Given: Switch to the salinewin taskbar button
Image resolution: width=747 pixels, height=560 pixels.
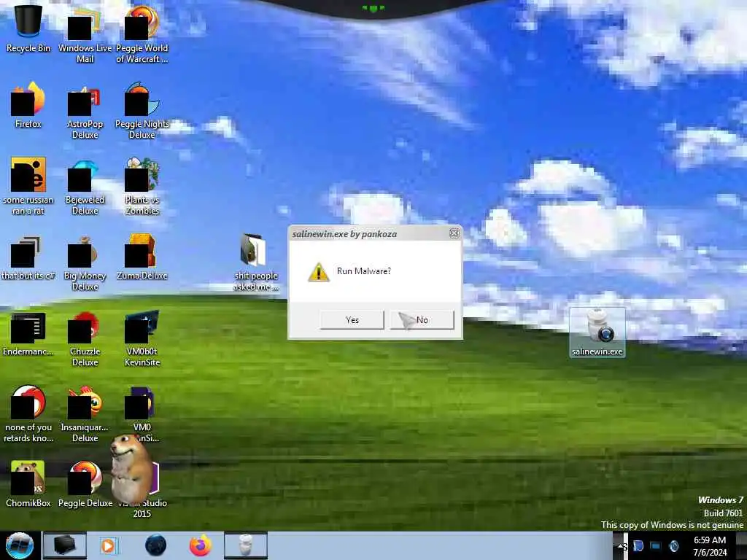Looking at the screenshot, I should tap(246, 545).
